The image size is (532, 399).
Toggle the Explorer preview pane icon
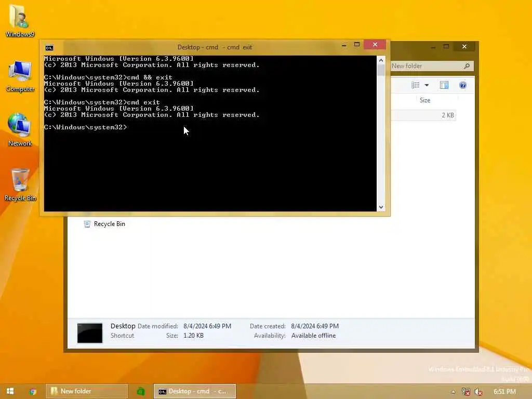[444, 85]
